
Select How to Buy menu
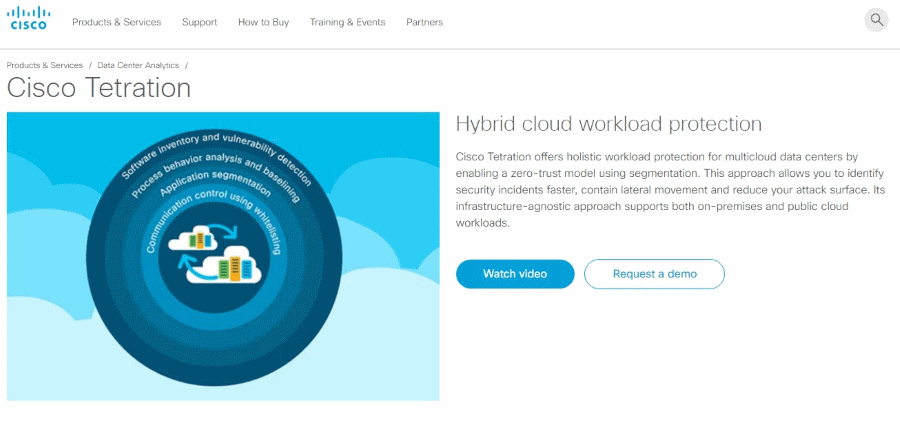(x=263, y=22)
